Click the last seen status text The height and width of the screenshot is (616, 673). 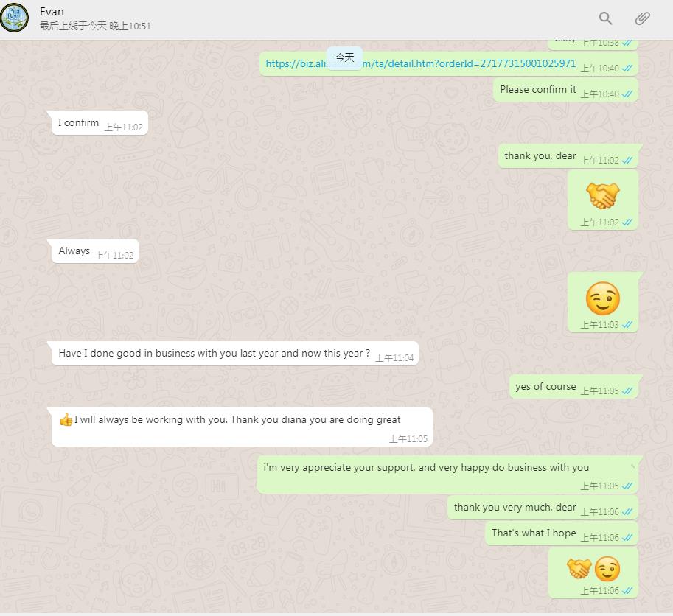(x=95, y=27)
